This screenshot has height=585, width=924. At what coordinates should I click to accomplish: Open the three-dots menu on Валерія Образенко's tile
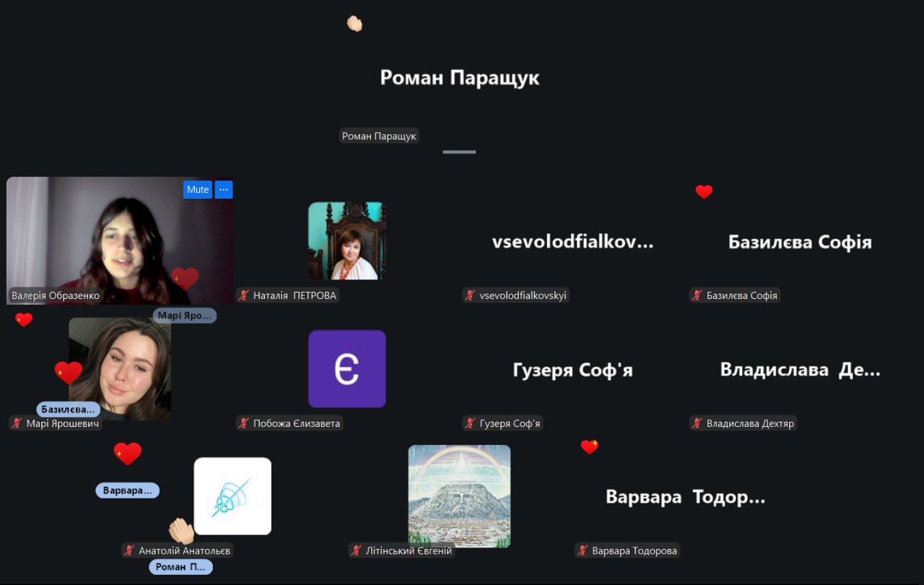pos(224,189)
